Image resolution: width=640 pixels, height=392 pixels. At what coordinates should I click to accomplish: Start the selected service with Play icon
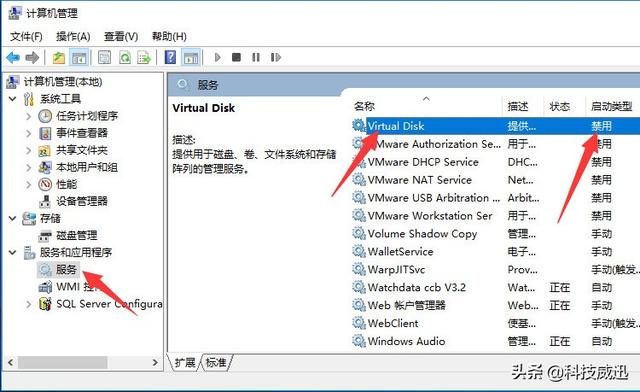(x=218, y=57)
